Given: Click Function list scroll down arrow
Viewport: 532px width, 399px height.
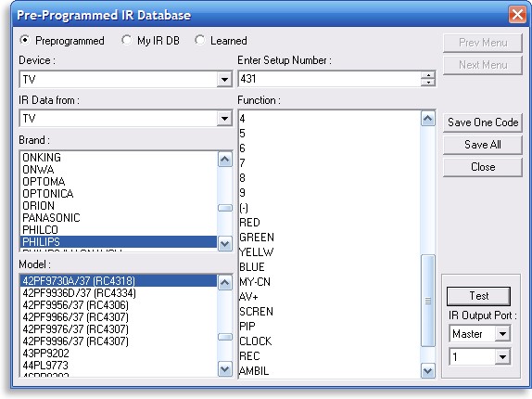Looking at the screenshot, I should tap(428, 371).
